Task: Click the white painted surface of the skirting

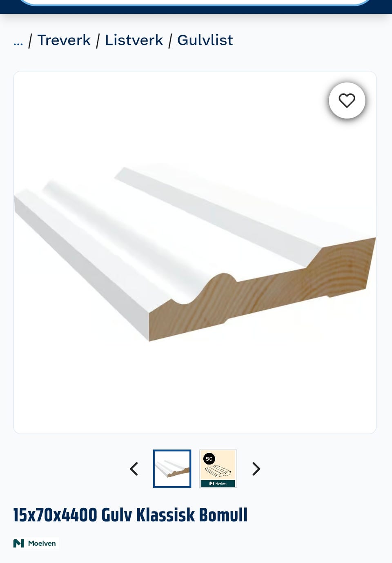Action: point(171,229)
